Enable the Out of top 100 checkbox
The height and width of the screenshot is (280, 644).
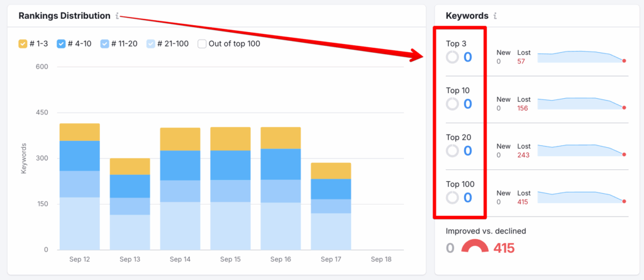pyautogui.click(x=202, y=44)
